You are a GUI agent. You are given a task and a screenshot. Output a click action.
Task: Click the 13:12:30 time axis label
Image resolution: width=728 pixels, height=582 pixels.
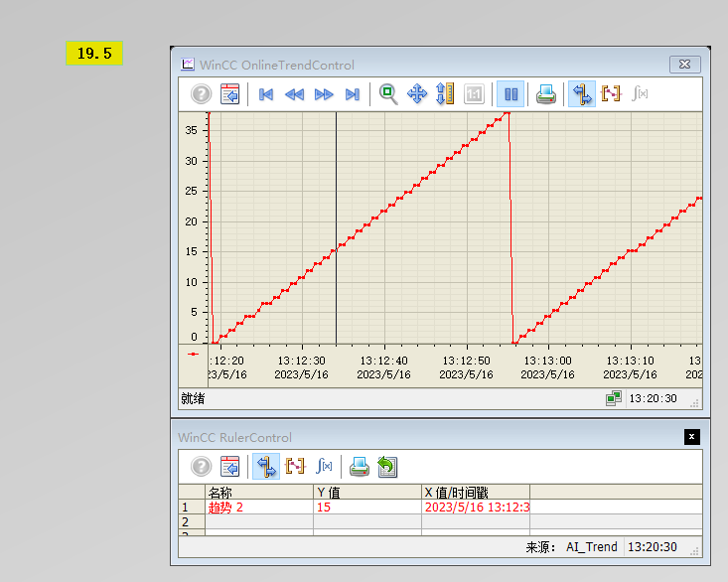(x=301, y=361)
